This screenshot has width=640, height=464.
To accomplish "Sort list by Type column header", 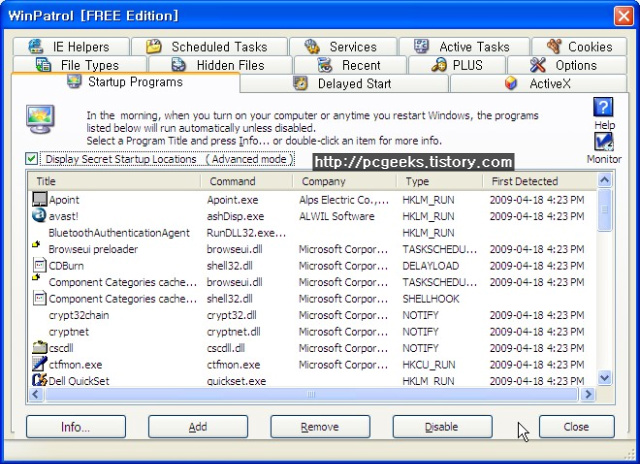I will tap(440, 181).
